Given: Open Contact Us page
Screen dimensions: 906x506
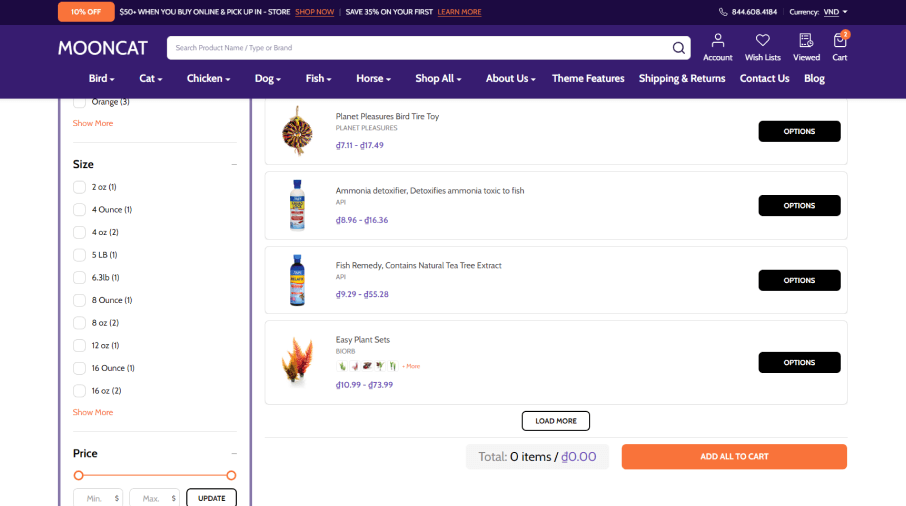Looking at the screenshot, I should (764, 79).
